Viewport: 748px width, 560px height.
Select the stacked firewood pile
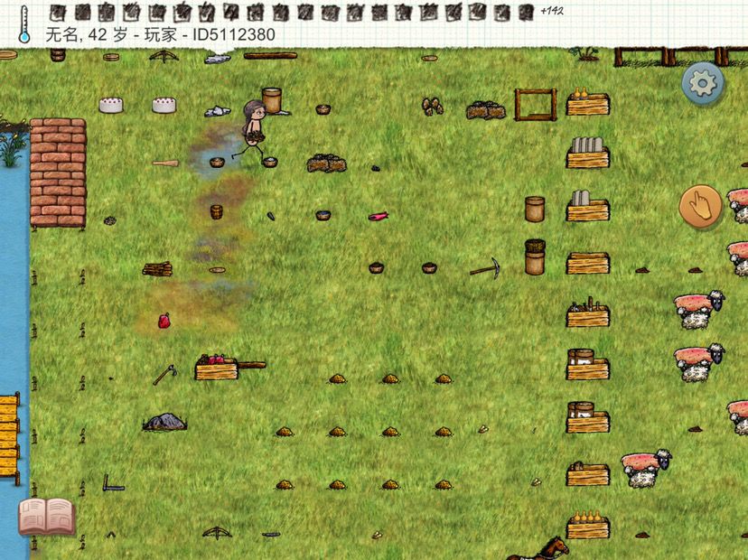(x=157, y=269)
